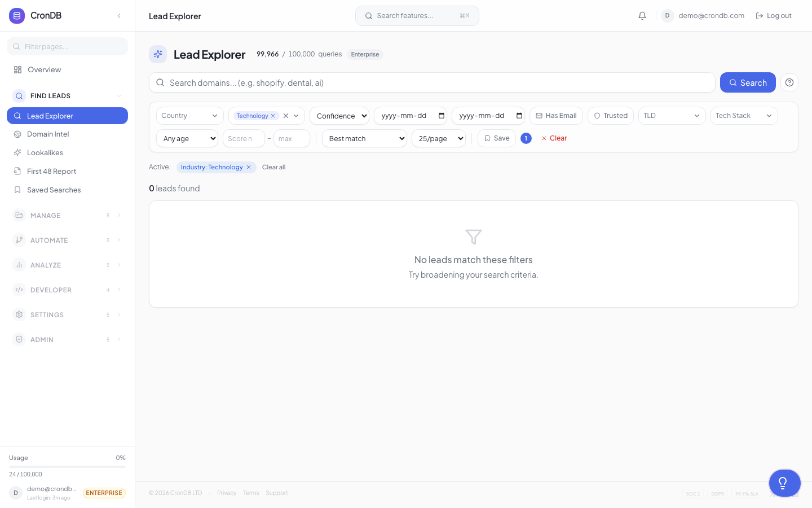Open the search help question icon
Screen dimensions: 812x508
tap(789, 82)
